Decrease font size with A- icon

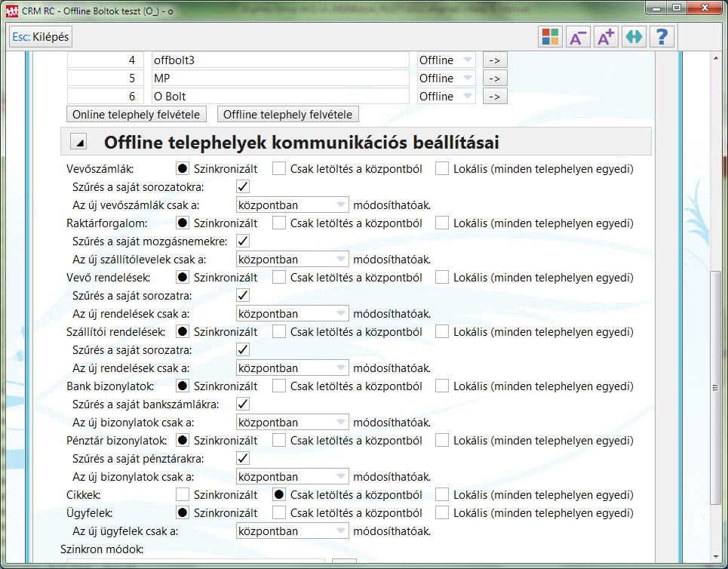578,37
